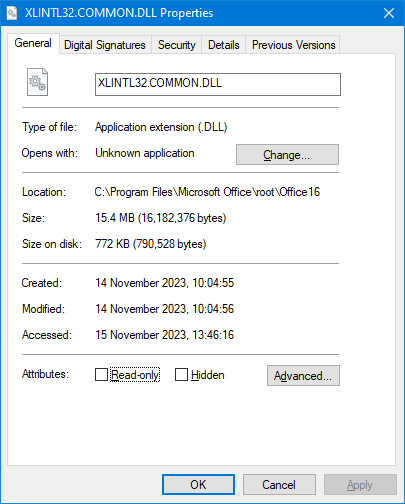This screenshot has height=504, width=405.
Task: Click the Change... button
Action: (287, 155)
